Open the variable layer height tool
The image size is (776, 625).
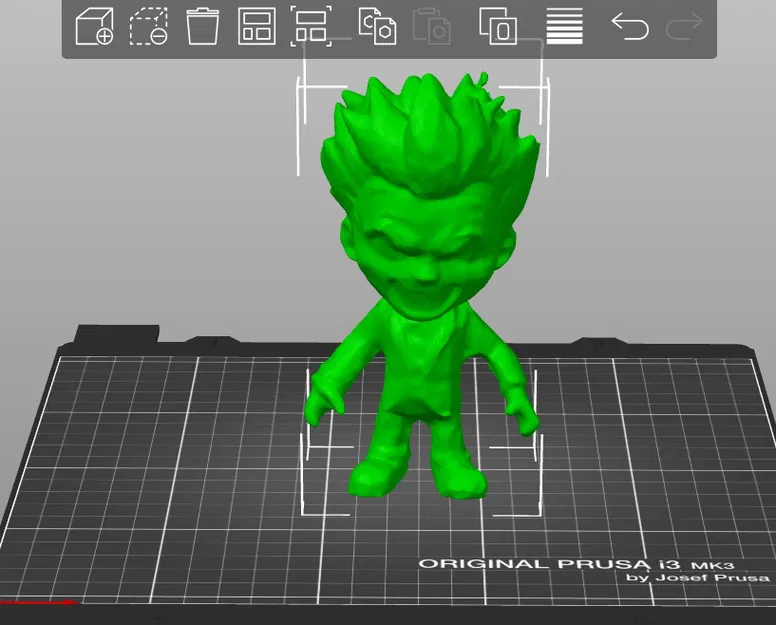point(565,27)
